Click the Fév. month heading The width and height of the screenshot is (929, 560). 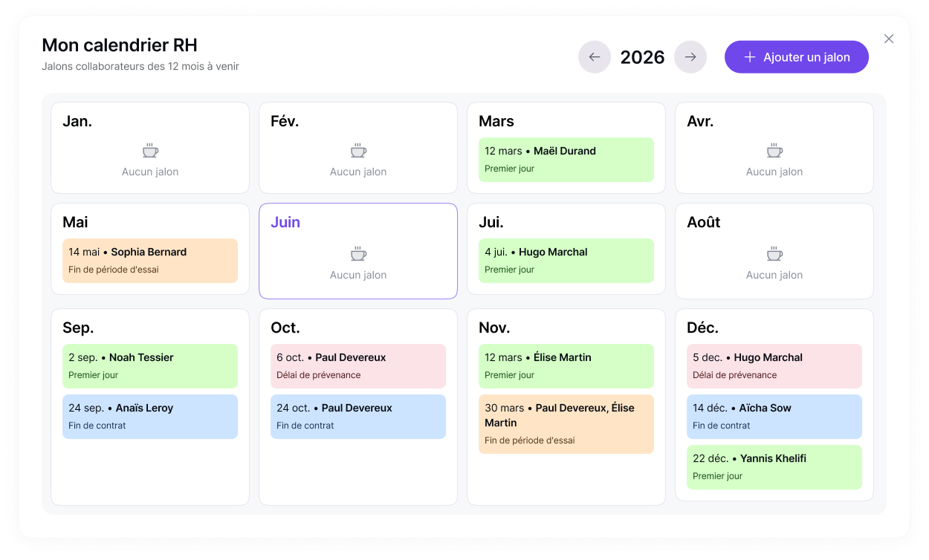285,121
